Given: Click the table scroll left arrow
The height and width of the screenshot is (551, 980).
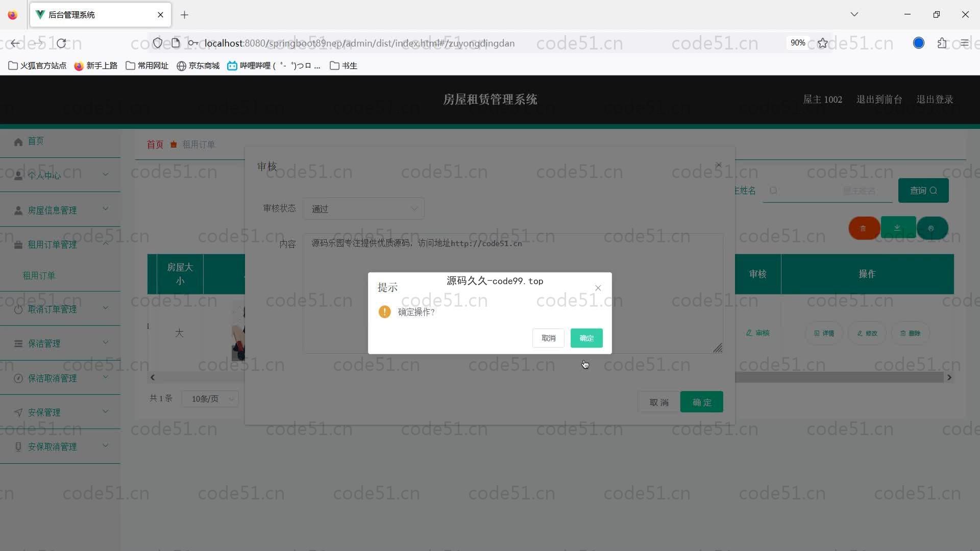Looking at the screenshot, I should click(x=152, y=378).
